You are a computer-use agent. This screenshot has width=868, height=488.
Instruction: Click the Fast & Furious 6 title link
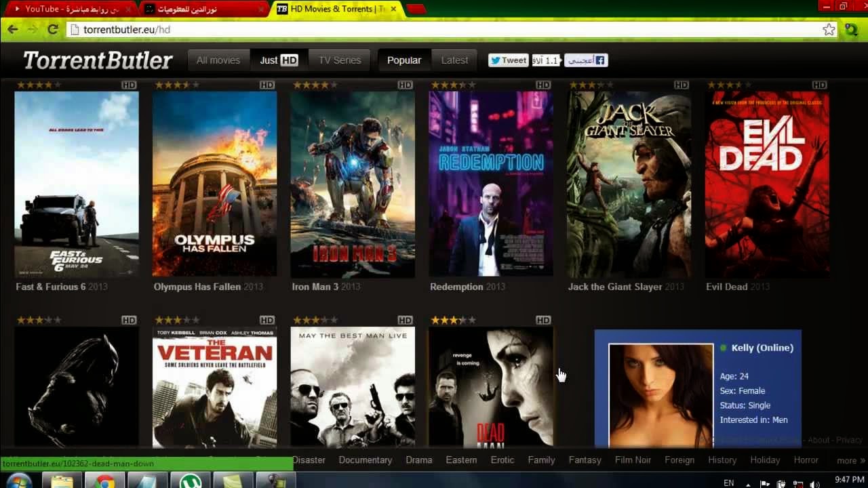tap(51, 287)
